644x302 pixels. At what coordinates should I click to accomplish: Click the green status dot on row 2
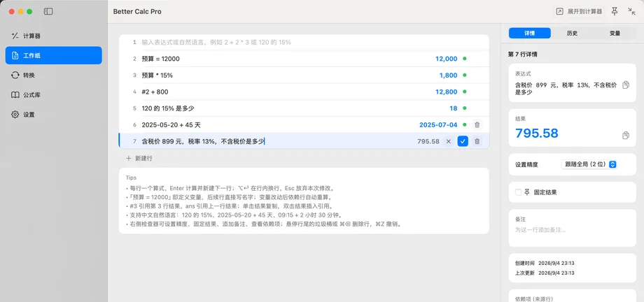pos(465,59)
